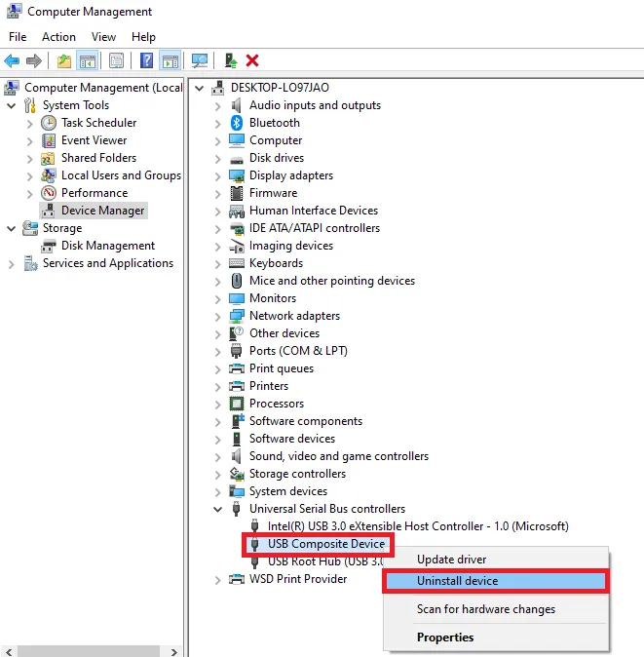Expand Services and Applications in left tree

click(12, 263)
